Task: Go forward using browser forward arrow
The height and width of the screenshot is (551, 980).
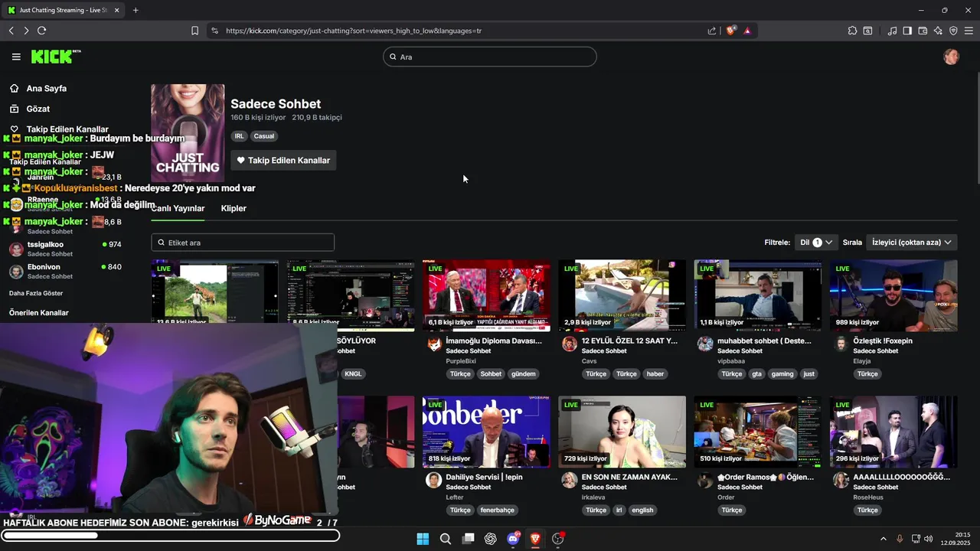Action: pos(26,31)
